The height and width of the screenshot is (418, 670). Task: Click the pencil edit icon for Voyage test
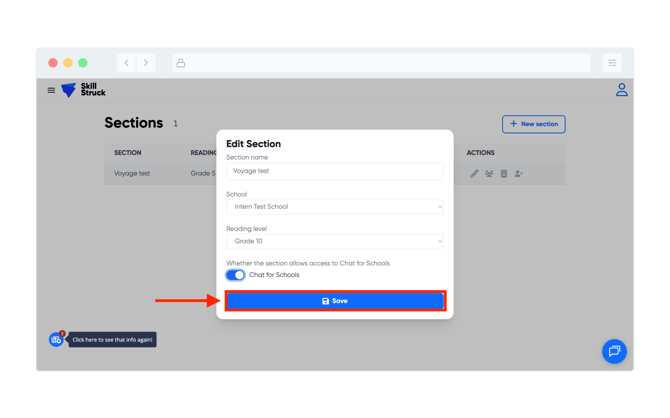[x=474, y=174]
